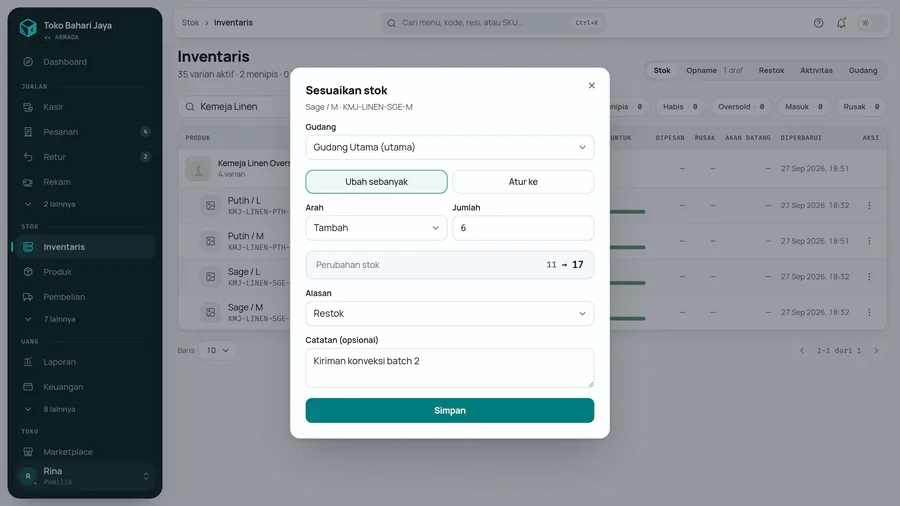
Task: Click the Putih / M image thumbnail
Action: tap(211, 241)
